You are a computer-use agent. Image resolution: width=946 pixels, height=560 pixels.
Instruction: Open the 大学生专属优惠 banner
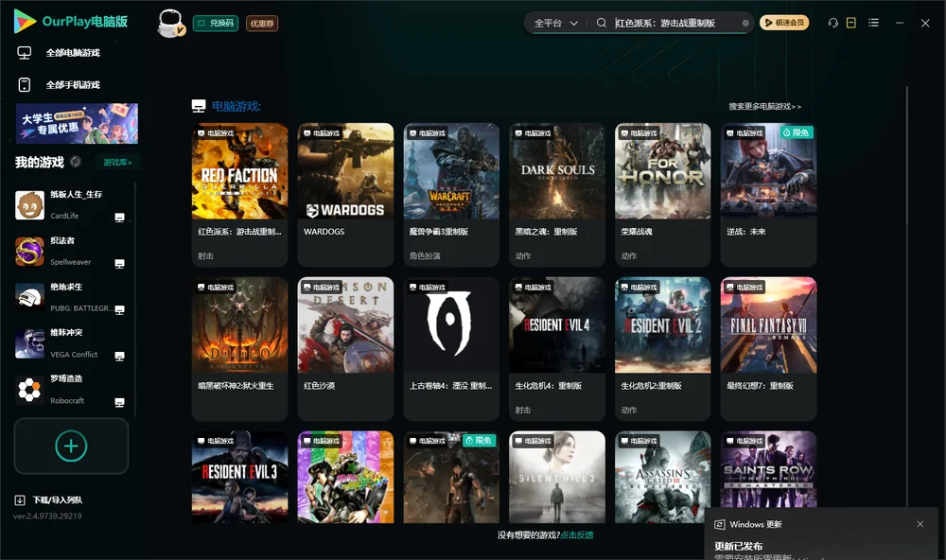77,124
